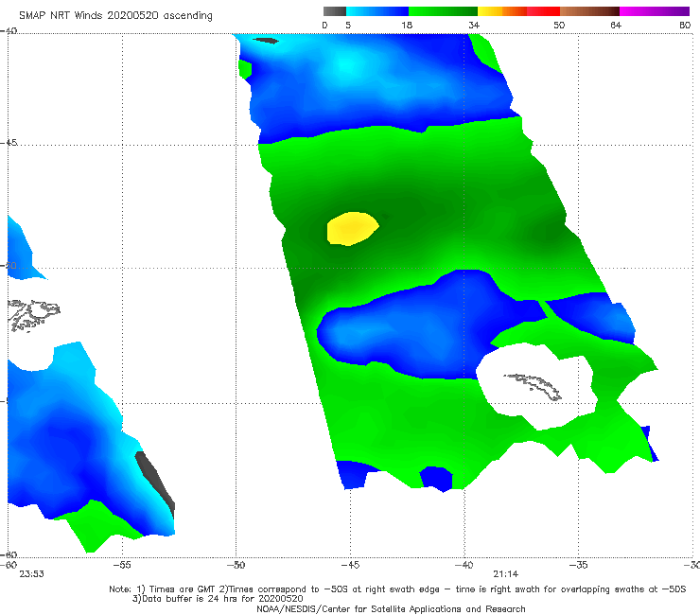Image resolution: width=700 pixels, height=615 pixels.
Task: Click the '50' label under the color bar
Action: coord(559,25)
